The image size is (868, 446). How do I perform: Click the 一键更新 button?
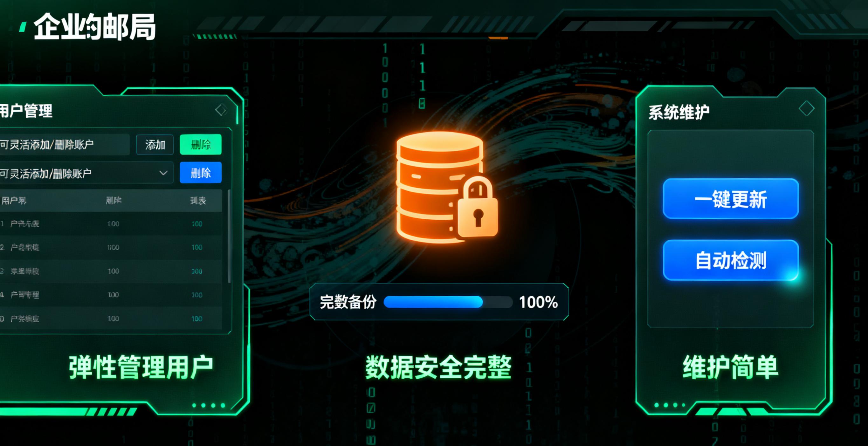click(x=731, y=199)
